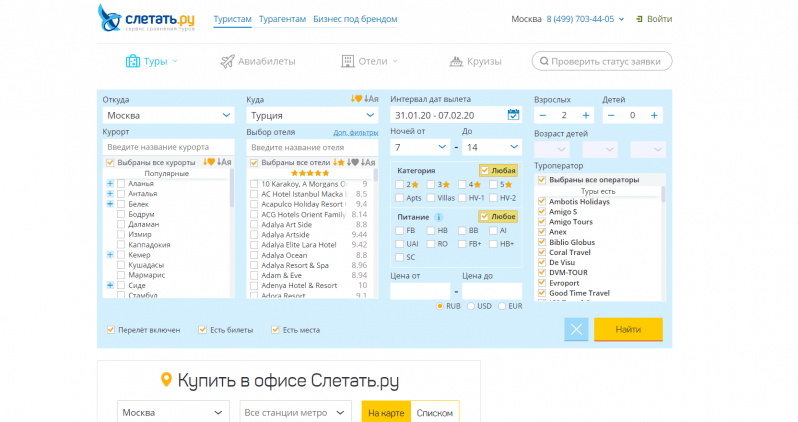Click the Туры suitcase icon
798x422 pixels.
coord(133,61)
